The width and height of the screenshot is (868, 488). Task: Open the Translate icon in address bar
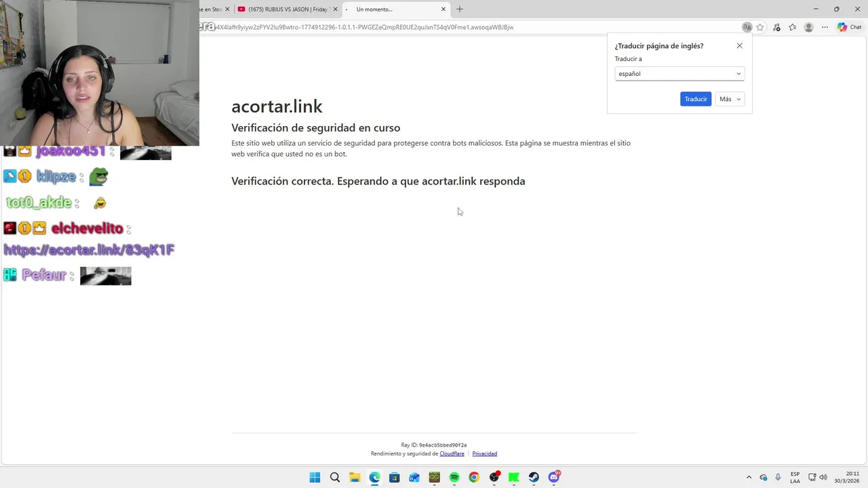(747, 27)
